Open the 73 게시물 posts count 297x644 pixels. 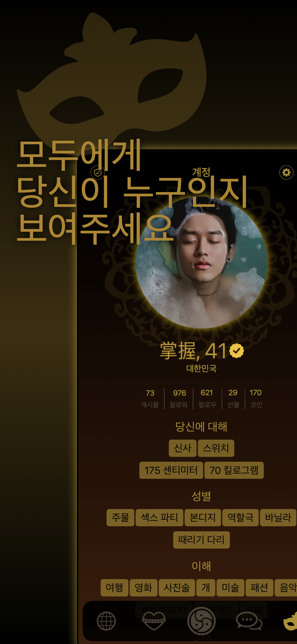[x=150, y=398]
